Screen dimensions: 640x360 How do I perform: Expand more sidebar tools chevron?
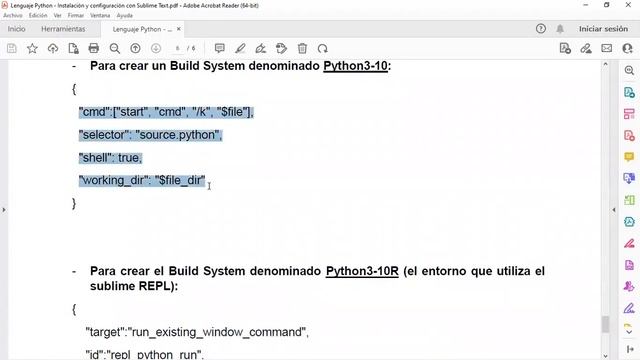click(629, 332)
